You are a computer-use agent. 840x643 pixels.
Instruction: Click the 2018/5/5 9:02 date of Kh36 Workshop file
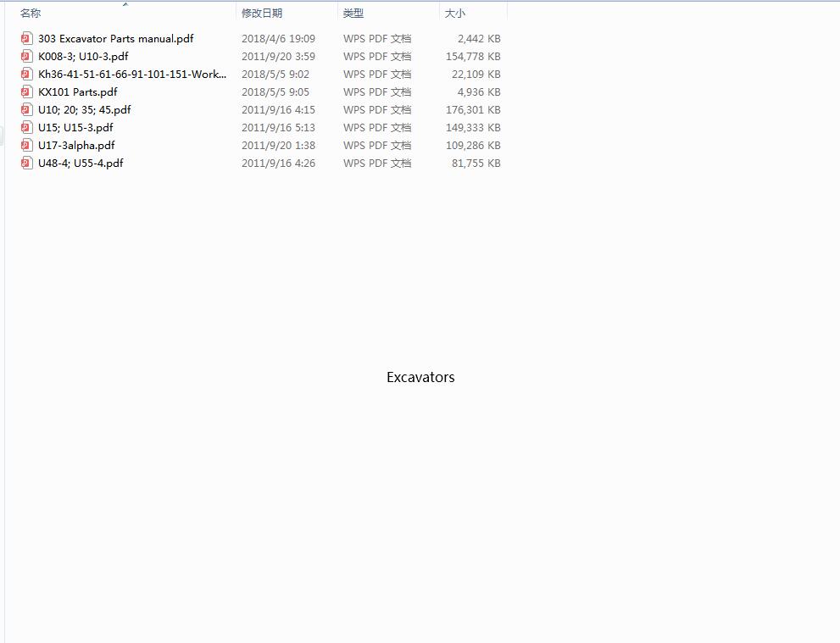(275, 74)
